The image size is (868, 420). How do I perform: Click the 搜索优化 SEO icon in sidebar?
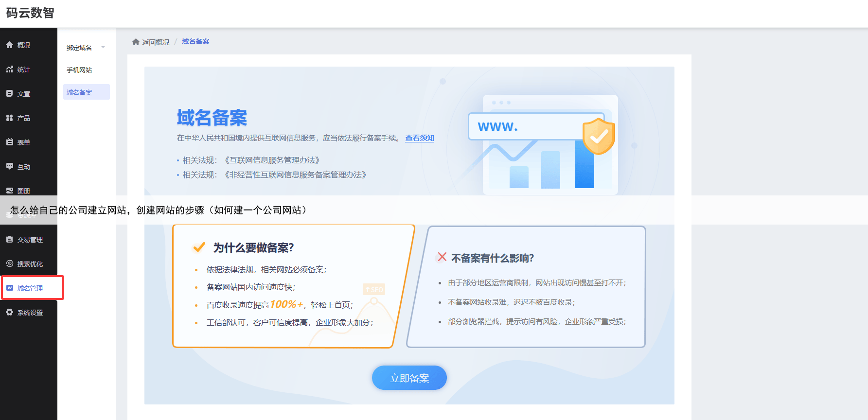[9, 263]
